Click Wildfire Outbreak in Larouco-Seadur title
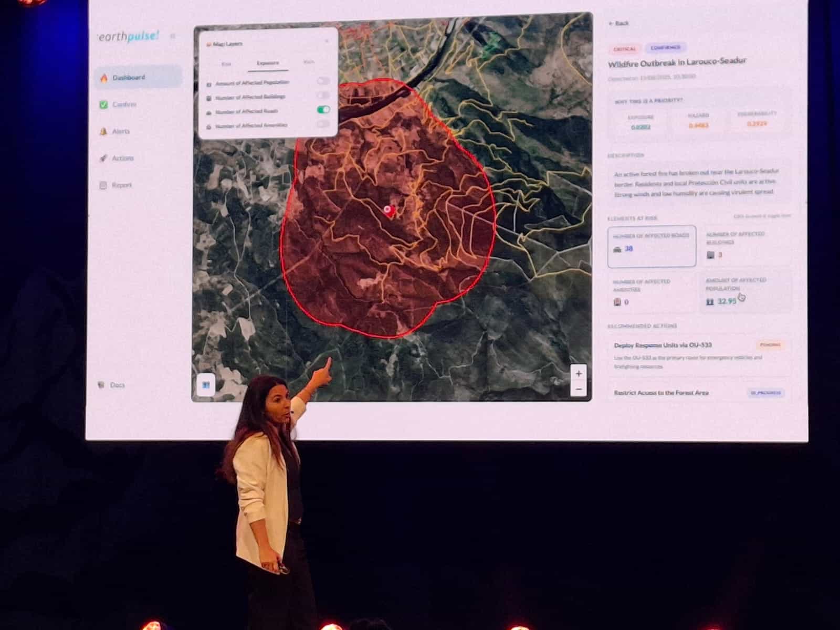840x630 pixels. point(677,63)
